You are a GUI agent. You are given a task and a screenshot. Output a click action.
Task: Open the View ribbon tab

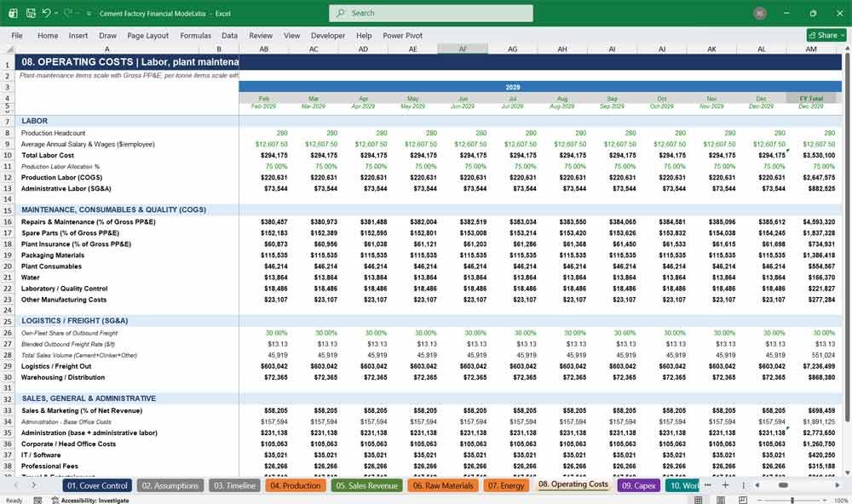291,35
